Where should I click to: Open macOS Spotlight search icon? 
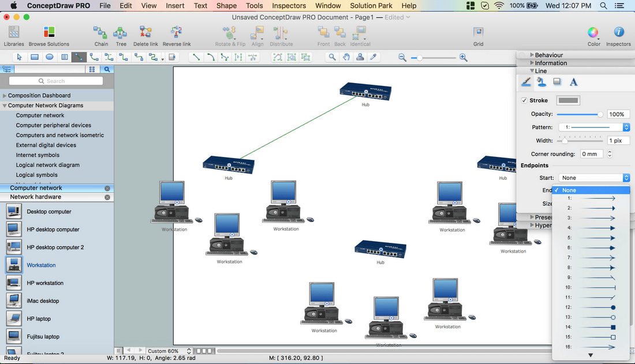(603, 6)
